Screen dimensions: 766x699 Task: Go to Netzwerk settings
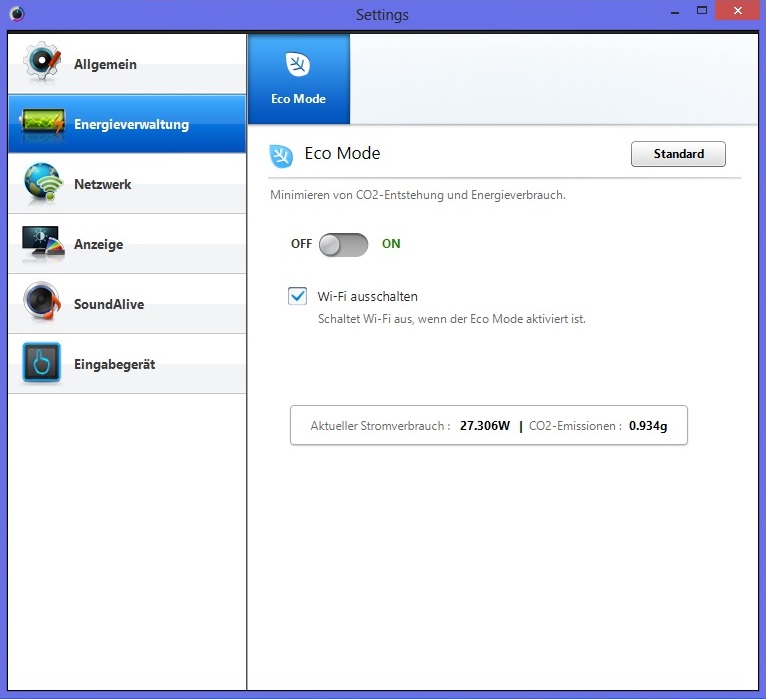tap(127, 184)
